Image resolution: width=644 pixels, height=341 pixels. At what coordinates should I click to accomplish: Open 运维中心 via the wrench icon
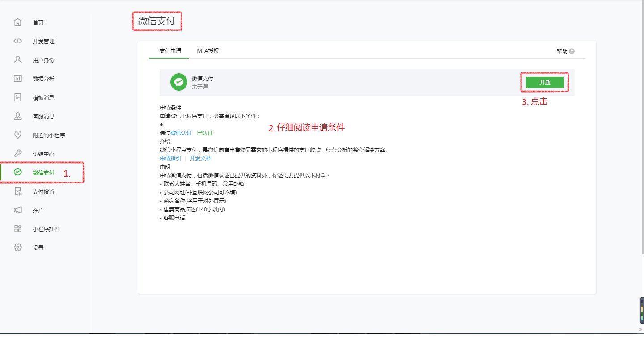(x=18, y=153)
